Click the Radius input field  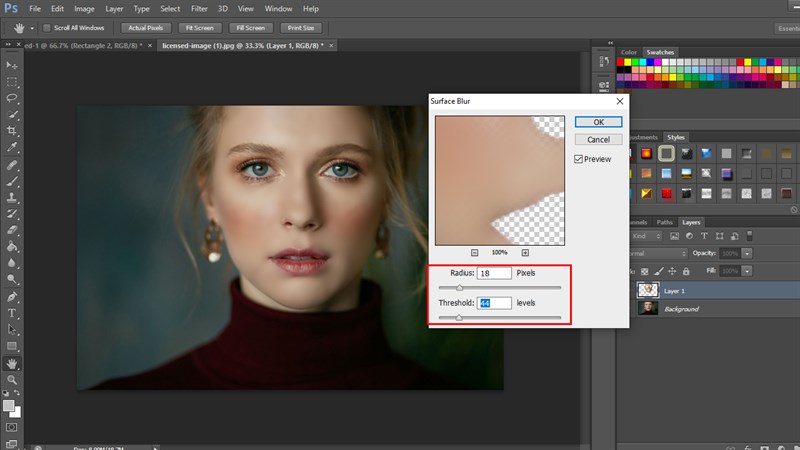click(494, 273)
